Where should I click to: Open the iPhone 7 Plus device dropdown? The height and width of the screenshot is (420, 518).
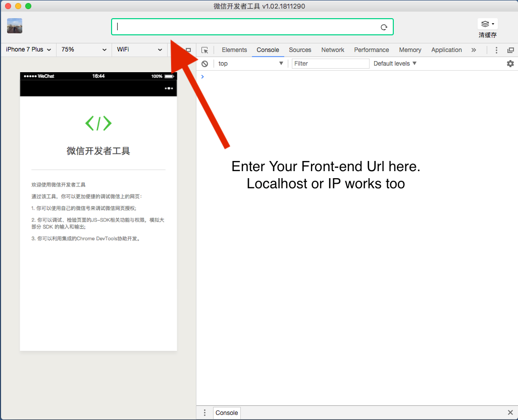[28, 50]
